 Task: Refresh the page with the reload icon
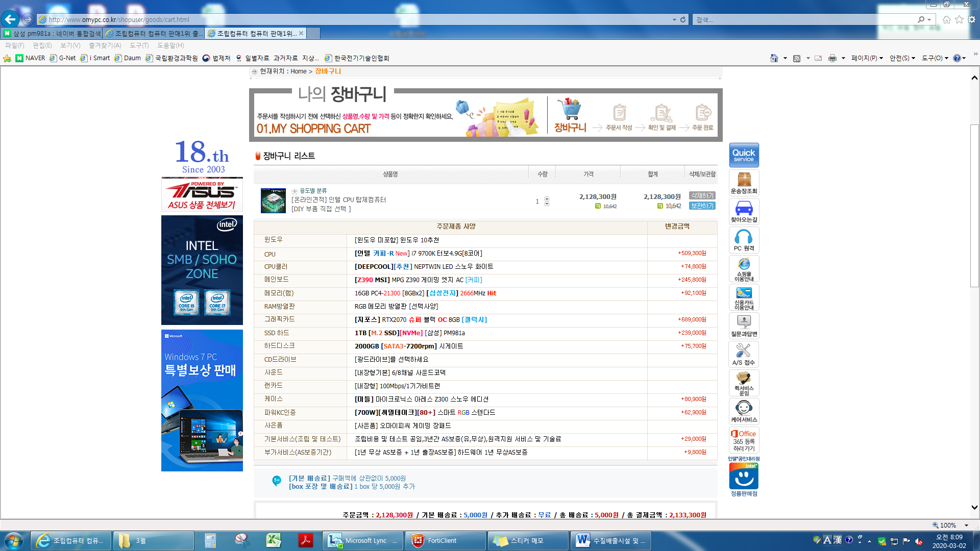click(x=683, y=19)
